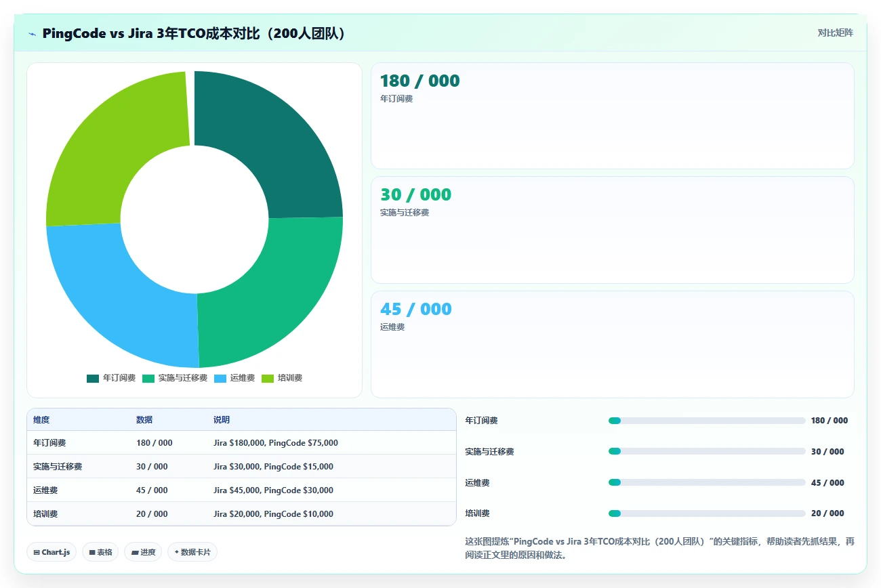The width and height of the screenshot is (881, 588).
Task: Toggle the 年订阅费 legend swatch under the chart
Action: click(x=93, y=378)
